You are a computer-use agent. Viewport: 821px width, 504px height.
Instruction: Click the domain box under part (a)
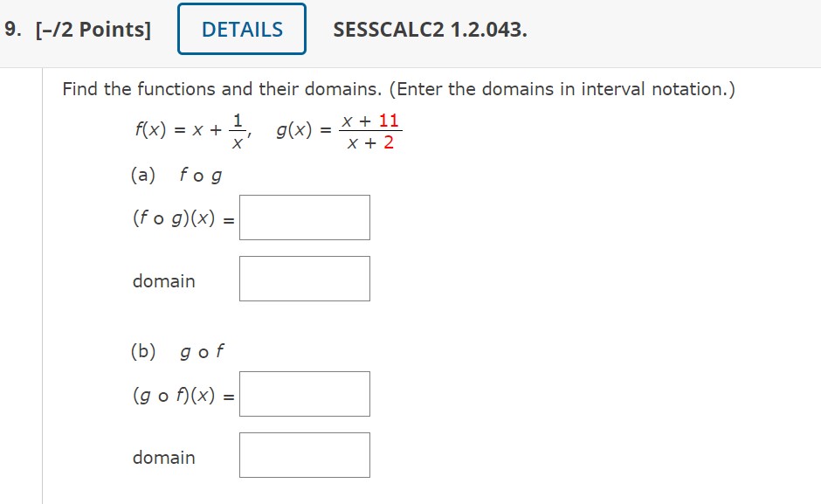tap(304, 277)
